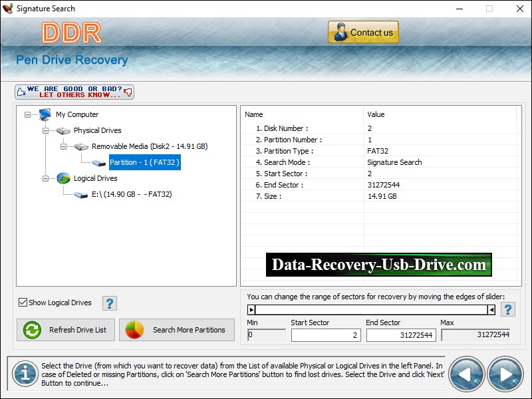Minimize the Signature Search window
The image size is (532, 399).
(460, 9)
